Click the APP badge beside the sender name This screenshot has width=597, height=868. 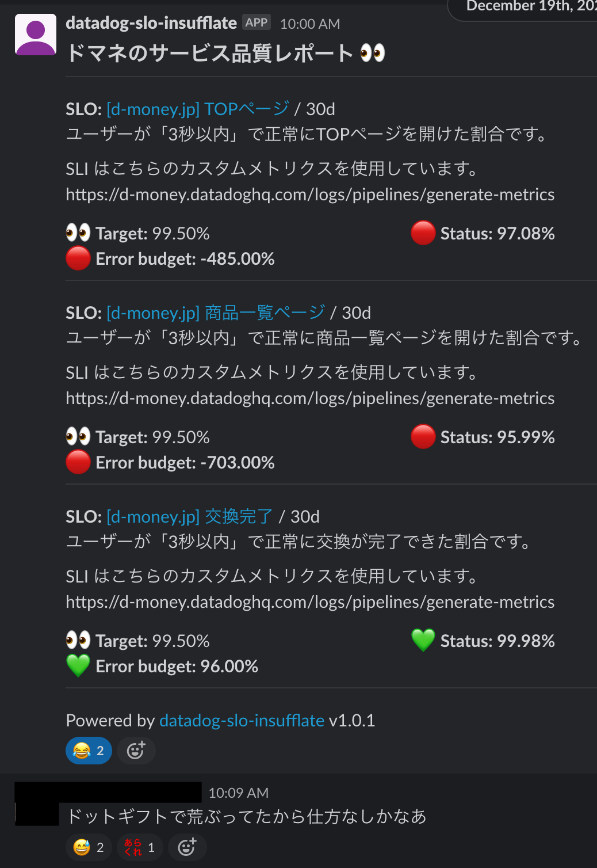257,22
